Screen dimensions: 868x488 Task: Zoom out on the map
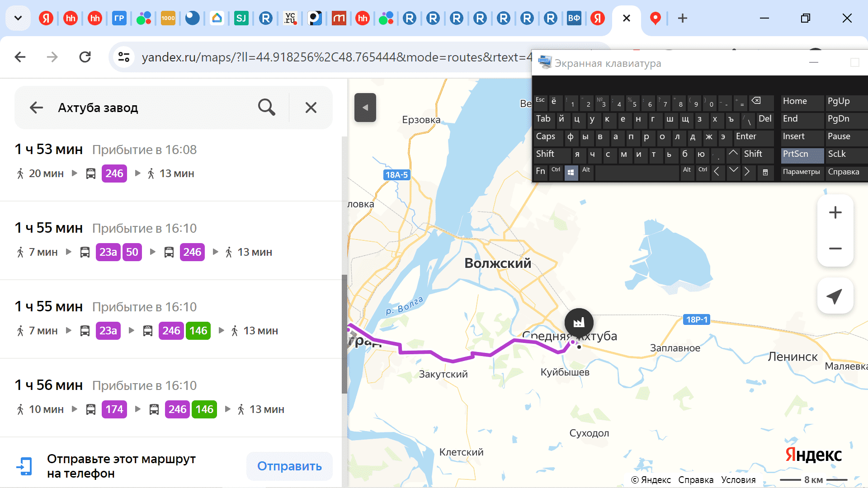[835, 249]
